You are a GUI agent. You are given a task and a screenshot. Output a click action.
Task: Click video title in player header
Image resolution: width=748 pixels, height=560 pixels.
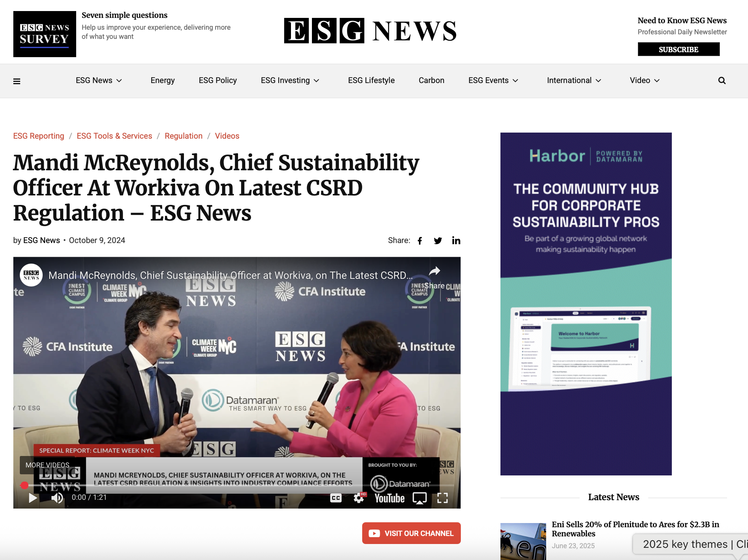(230, 275)
